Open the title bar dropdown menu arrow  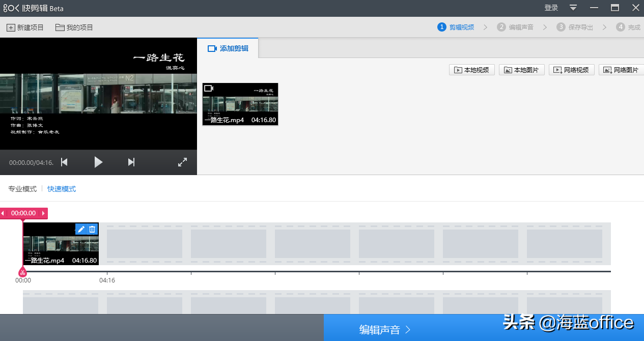point(573,8)
